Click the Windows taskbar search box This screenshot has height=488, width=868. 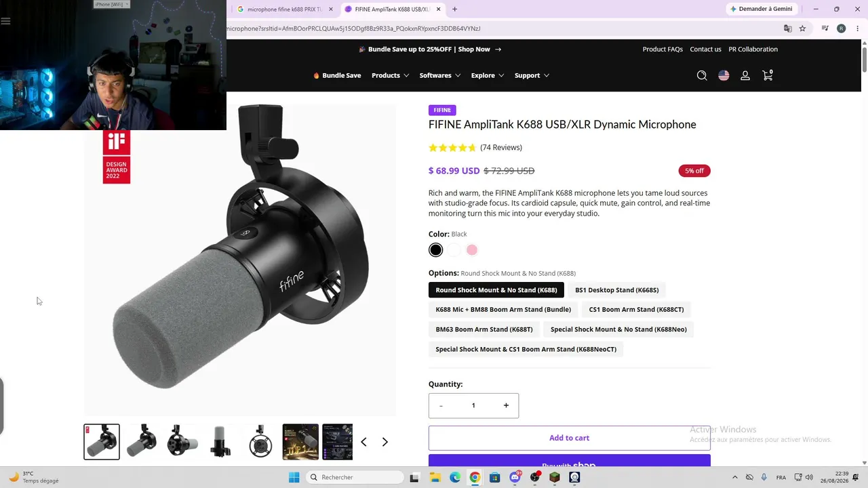click(356, 477)
